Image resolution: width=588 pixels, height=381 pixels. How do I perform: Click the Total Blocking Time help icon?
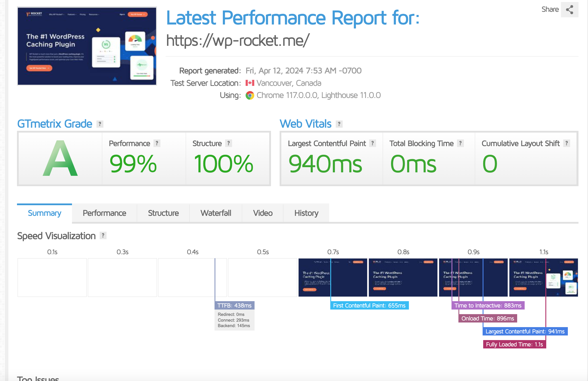460,143
